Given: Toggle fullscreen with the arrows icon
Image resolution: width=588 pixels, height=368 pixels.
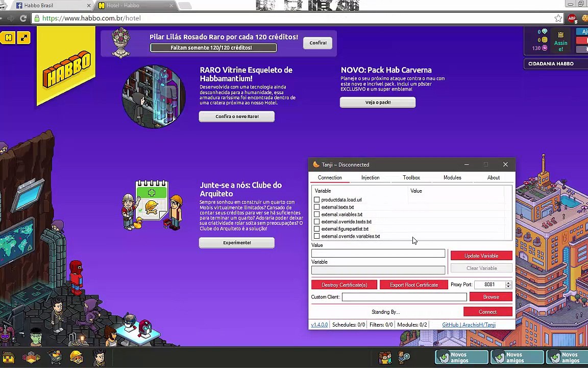Looking at the screenshot, I should pos(23,37).
